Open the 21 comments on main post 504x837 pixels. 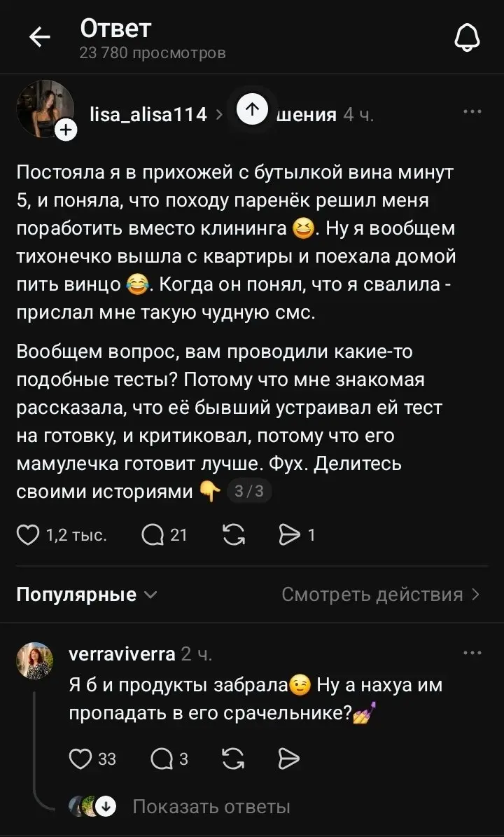(x=153, y=535)
